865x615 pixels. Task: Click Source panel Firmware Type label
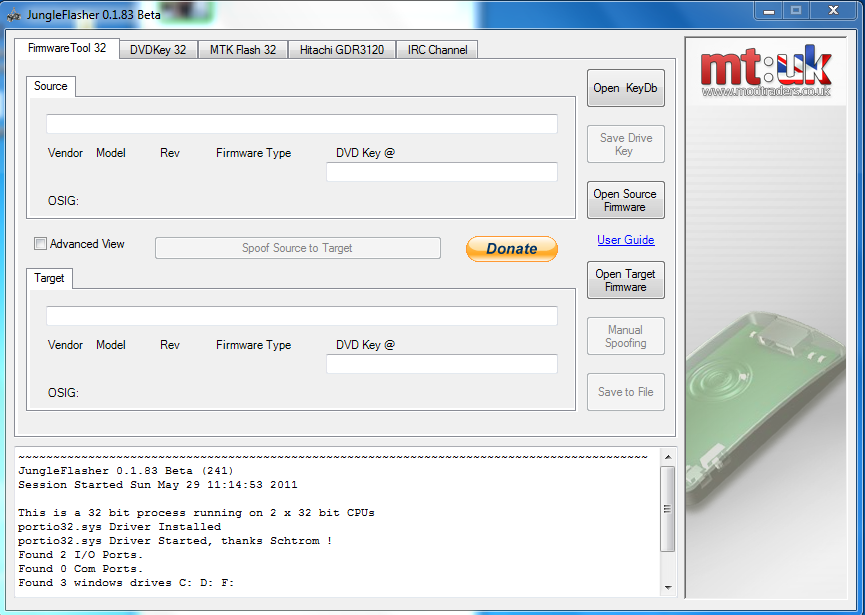tap(254, 153)
